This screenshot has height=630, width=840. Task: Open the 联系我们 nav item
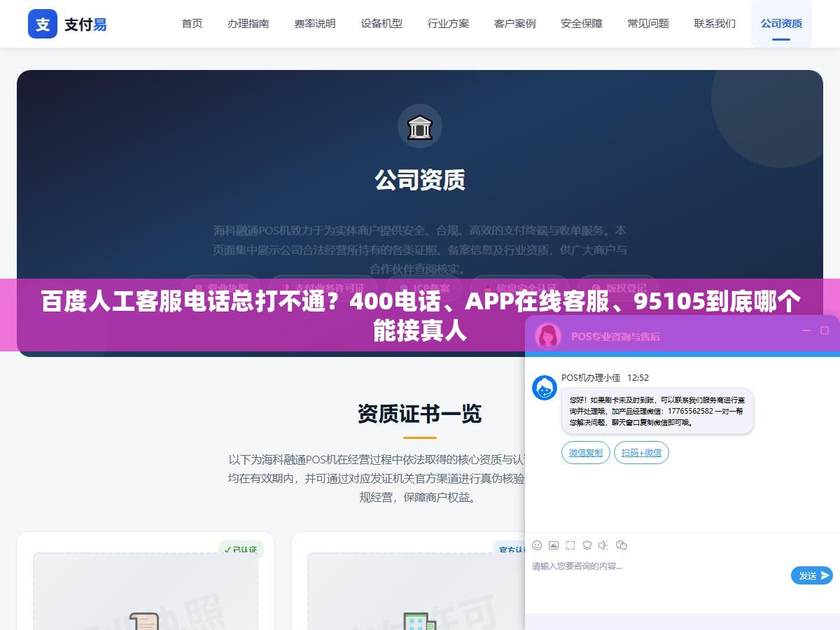(715, 23)
